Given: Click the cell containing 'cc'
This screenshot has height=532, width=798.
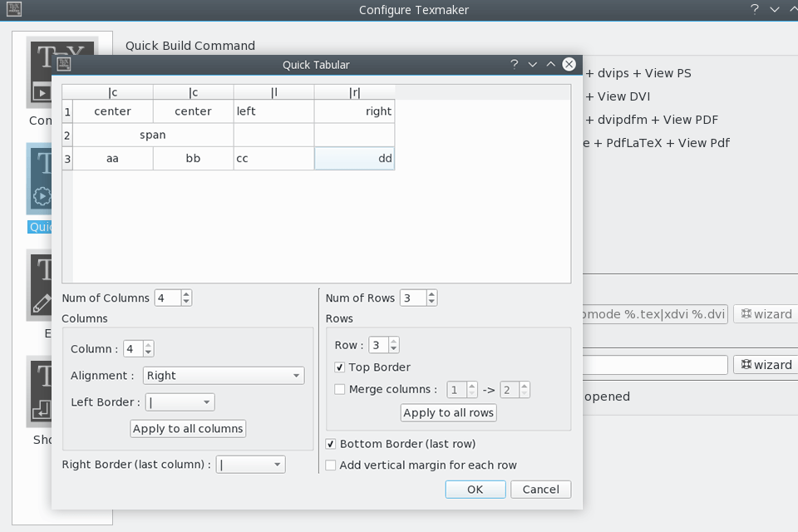Looking at the screenshot, I should click(273, 158).
